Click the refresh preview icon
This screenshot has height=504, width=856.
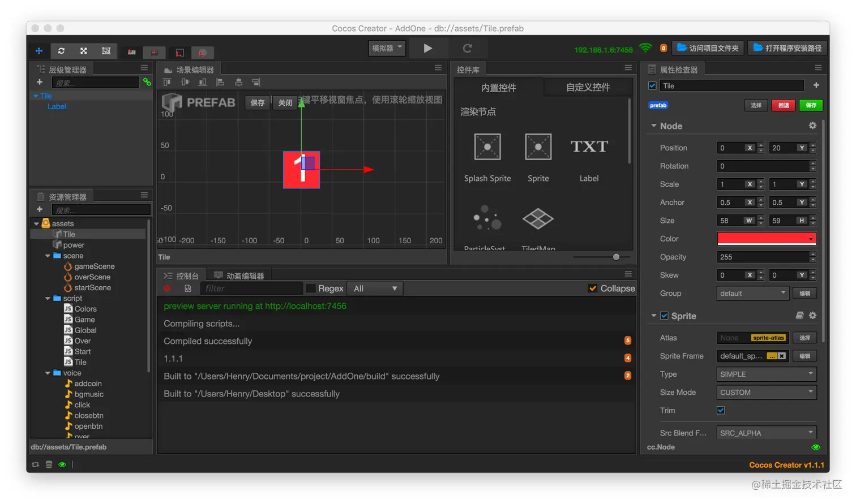467,49
